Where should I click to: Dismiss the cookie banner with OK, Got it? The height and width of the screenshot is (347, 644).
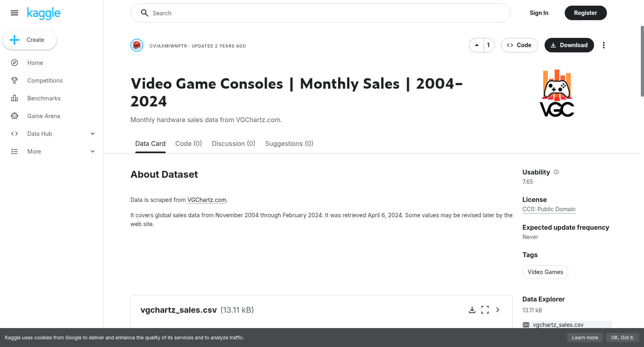tap(622, 338)
